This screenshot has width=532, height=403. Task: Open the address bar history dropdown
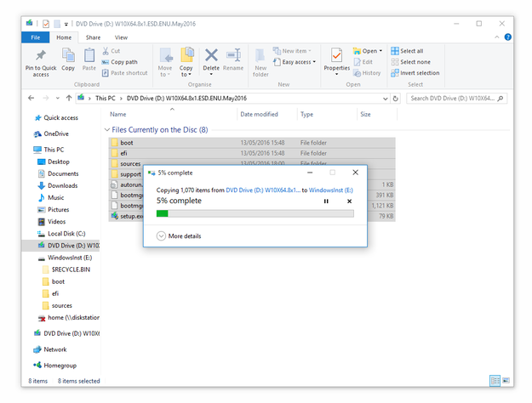386,99
